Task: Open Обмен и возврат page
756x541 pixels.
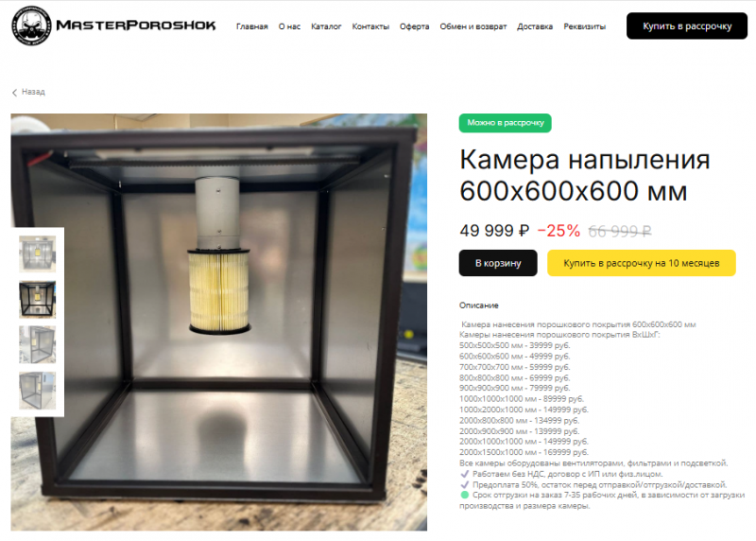Action: pos(473,26)
